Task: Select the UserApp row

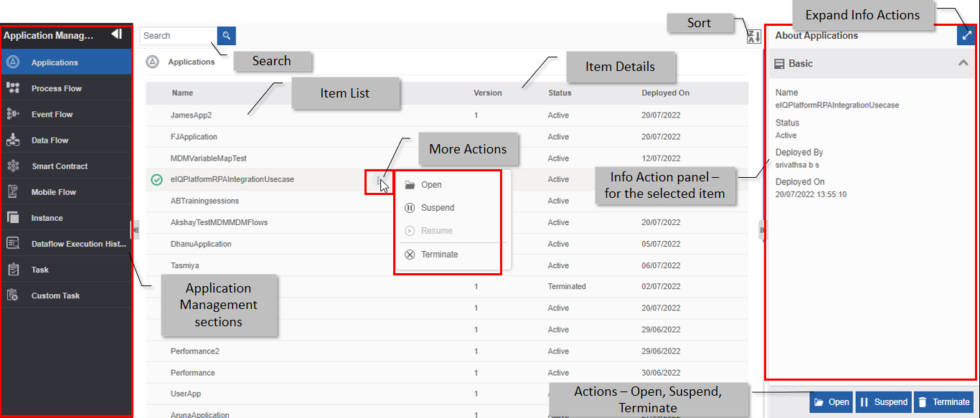Action: [447, 394]
